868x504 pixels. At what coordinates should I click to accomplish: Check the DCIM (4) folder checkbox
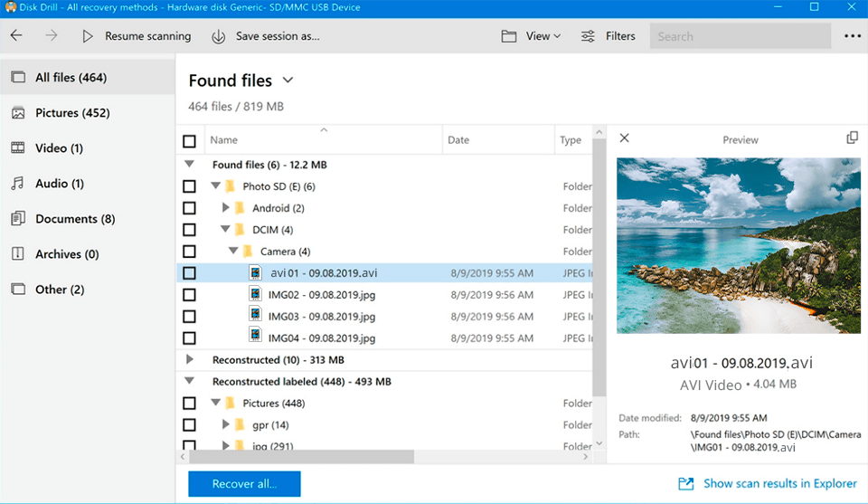coord(189,229)
